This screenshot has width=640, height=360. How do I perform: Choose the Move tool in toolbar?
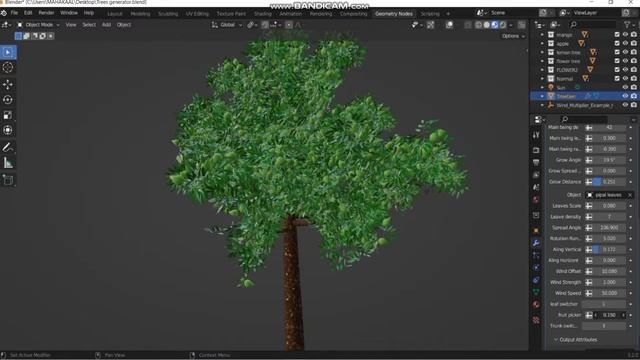[8, 84]
